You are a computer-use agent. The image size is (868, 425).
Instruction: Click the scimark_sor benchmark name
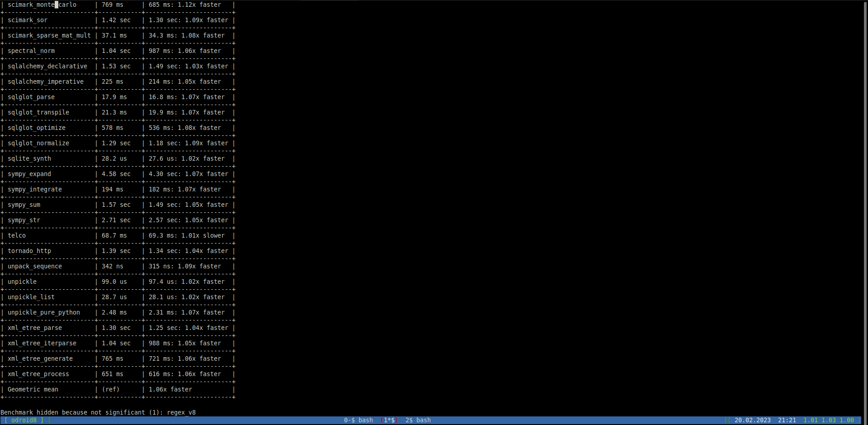[28, 20]
